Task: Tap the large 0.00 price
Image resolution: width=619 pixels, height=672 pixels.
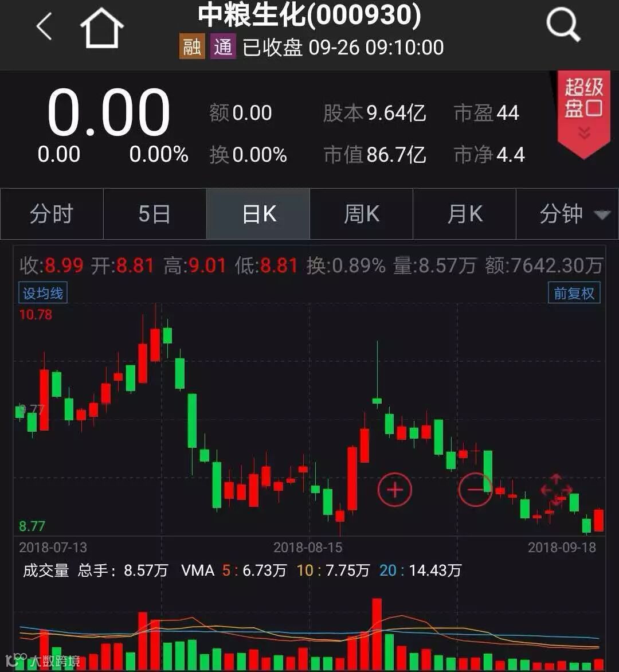Action: pyautogui.click(x=108, y=112)
